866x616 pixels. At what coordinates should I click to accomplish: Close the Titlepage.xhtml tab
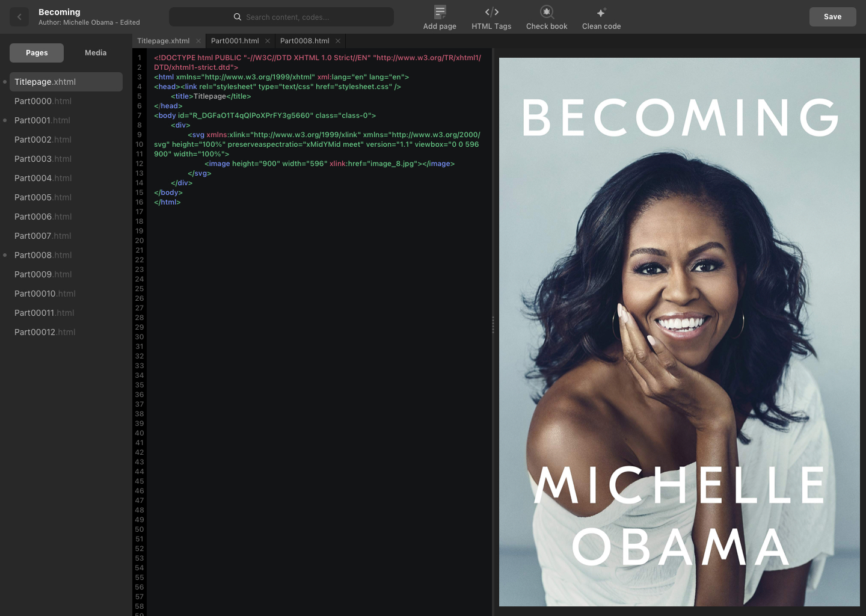(x=198, y=41)
